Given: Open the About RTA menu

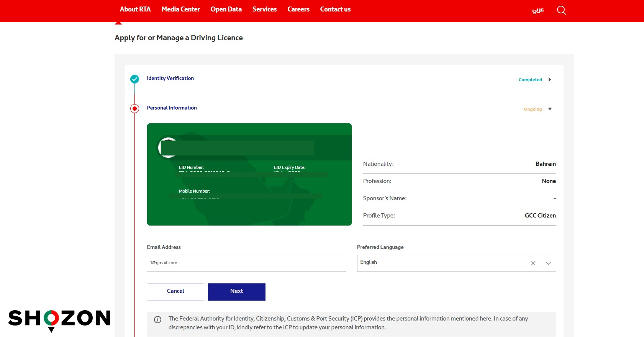Looking at the screenshot, I should pos(135,9).
